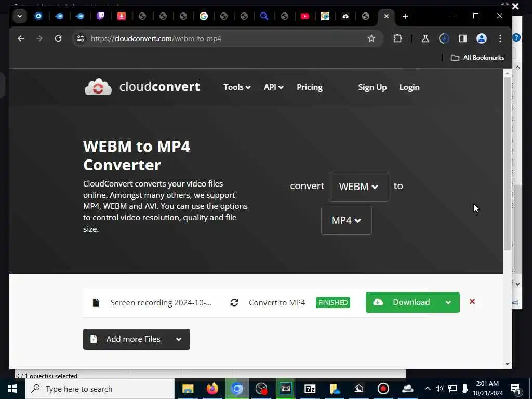
Task: Open Chrome three-dot menu
Action: tap(500, 38)
